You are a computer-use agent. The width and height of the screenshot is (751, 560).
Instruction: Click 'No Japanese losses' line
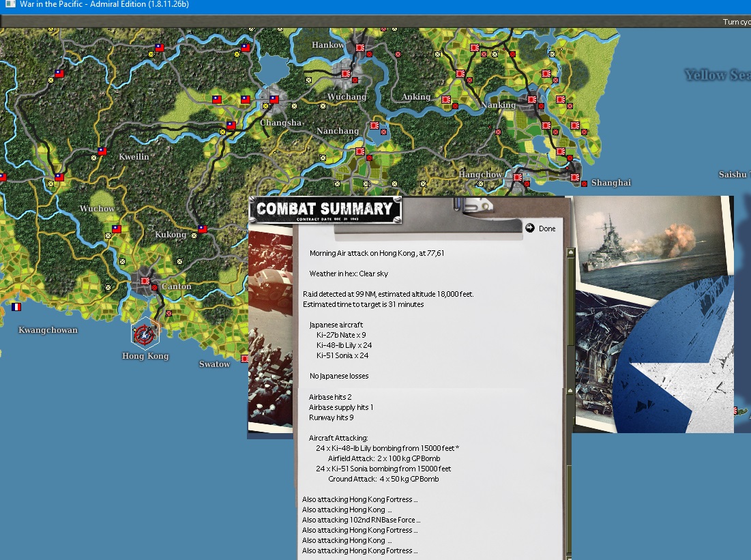coord(339,376)
